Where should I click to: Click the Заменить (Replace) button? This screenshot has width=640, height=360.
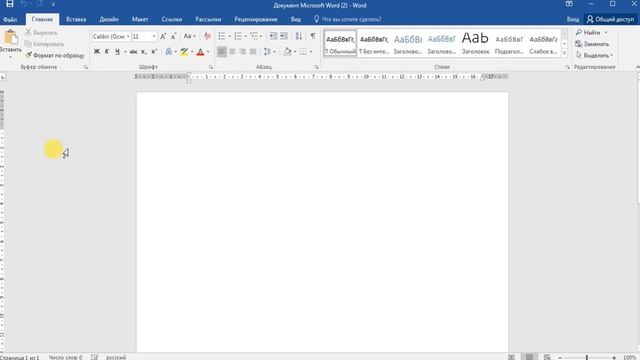click(592, 44)
